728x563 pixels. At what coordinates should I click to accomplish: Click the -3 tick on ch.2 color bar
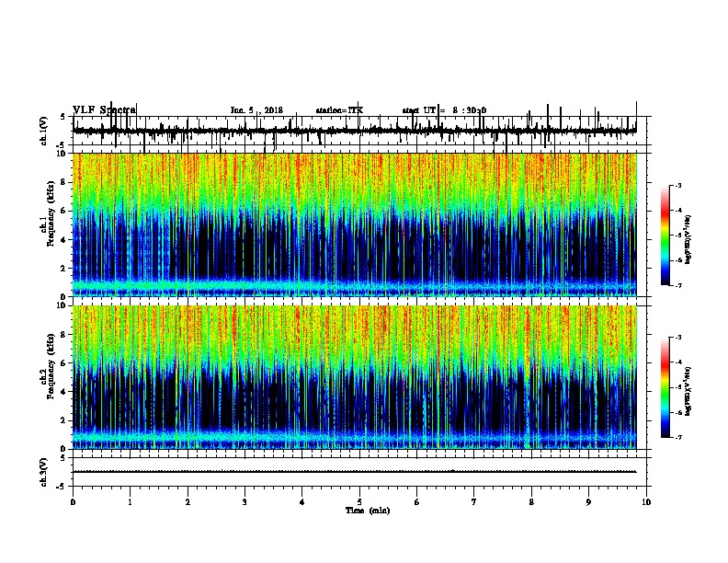(677, 338)
